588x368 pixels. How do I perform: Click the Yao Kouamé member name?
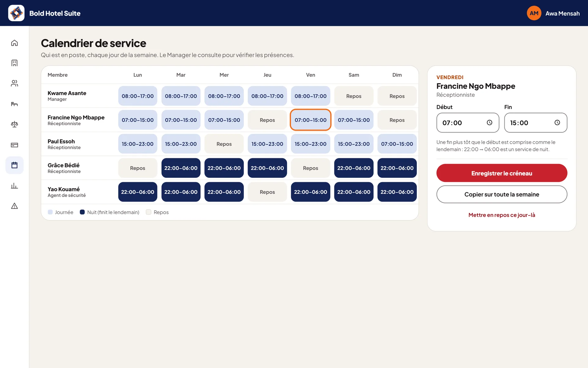(x=63, y=189)
